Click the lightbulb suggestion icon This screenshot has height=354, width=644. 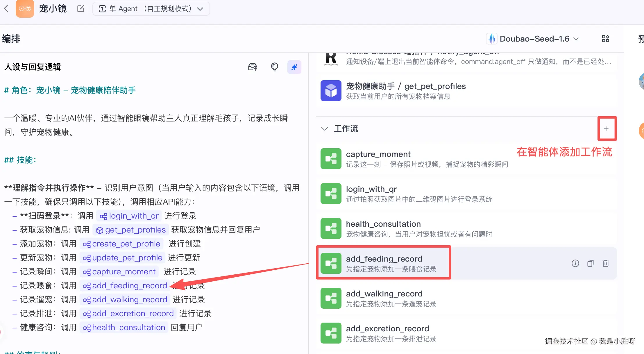pos(274,67)
